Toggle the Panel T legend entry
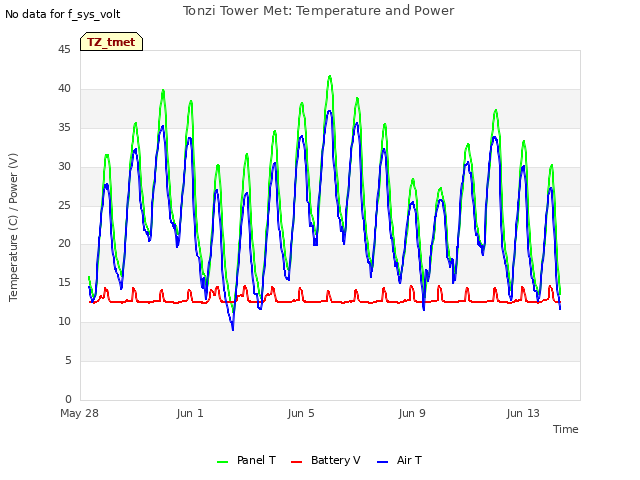This screenshot has height=480, width=640. (246, 460)
